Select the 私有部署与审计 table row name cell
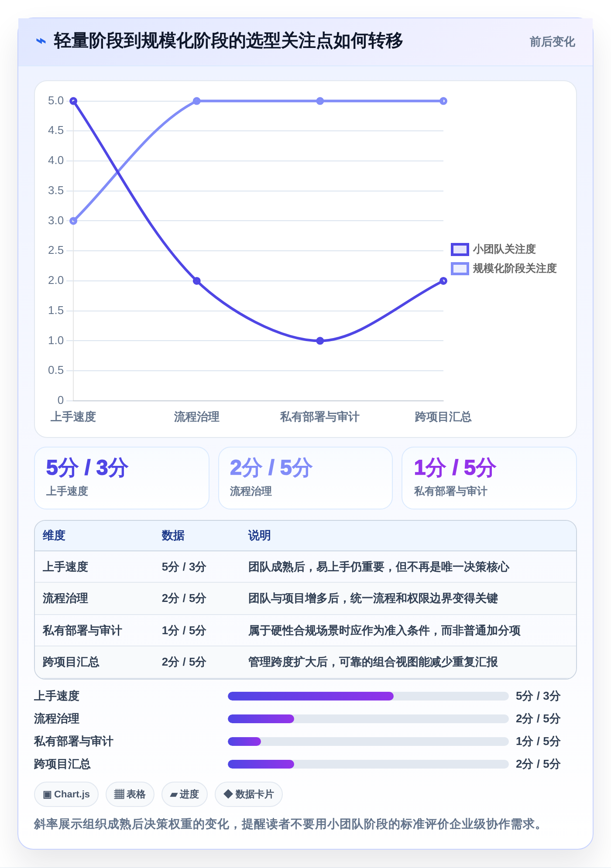The height and width of the screenshot is (868, 611). tap(82, 631)
